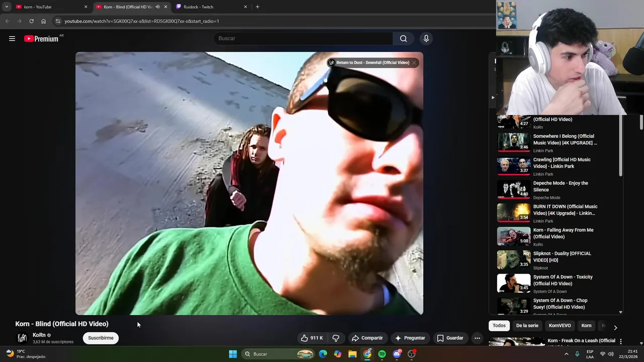Open options for Korn - Freak On a Leash
The width and height of the screenshot is (644, 362).
[x=621, y=341]
